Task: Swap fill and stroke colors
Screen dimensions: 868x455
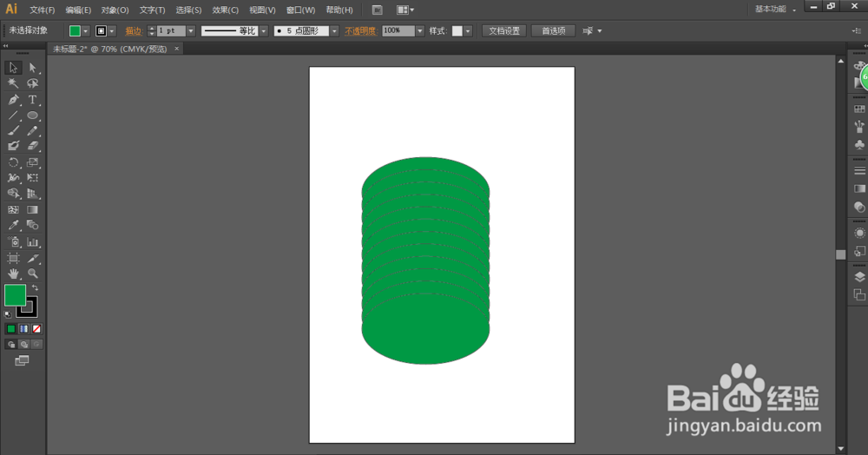Action: pyautogui.click(x=35, y=287)
